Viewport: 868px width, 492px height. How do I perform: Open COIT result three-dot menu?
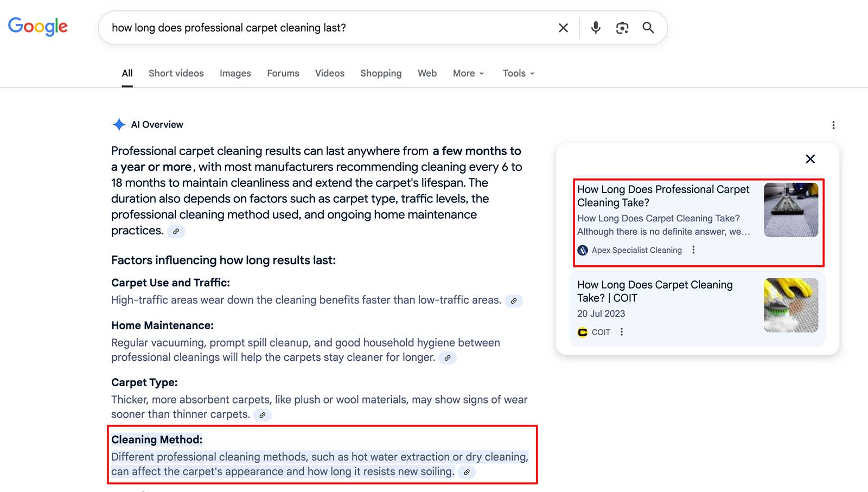[x=622, y=332]
